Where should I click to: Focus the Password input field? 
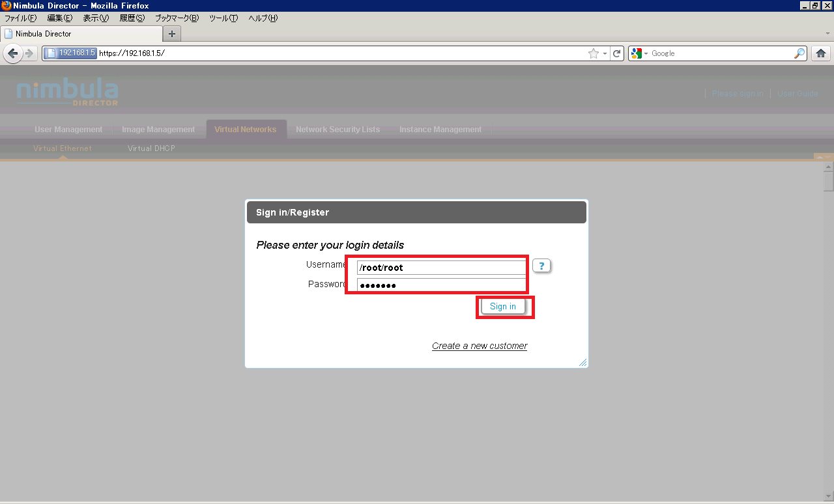(x=441, y=285)
